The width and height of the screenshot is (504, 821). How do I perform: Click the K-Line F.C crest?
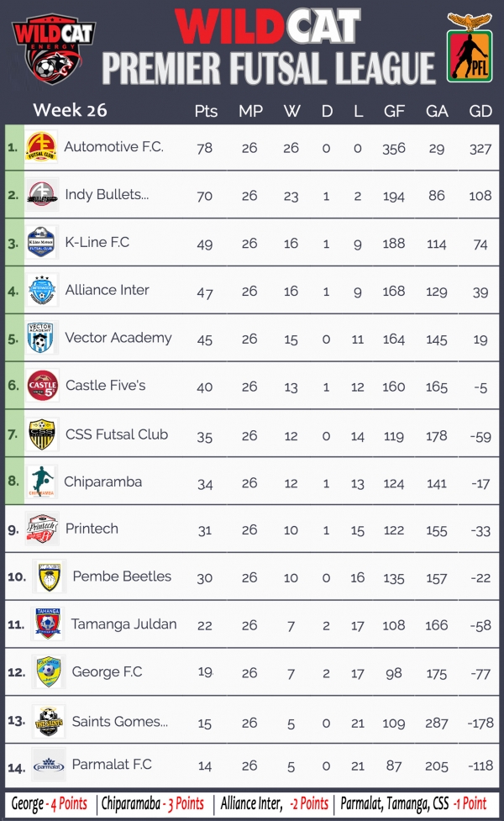pos(41,242)
